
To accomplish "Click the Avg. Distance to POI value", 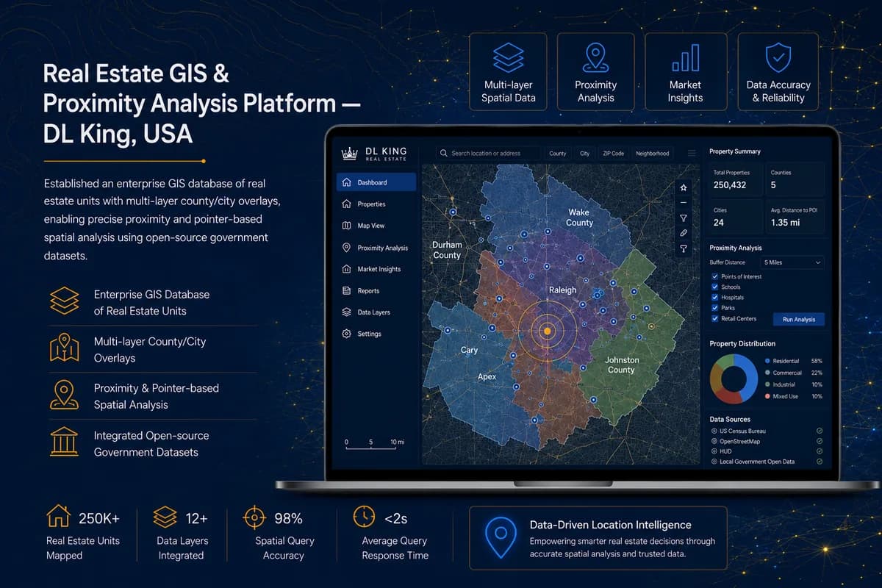I will tap(784, 223).
